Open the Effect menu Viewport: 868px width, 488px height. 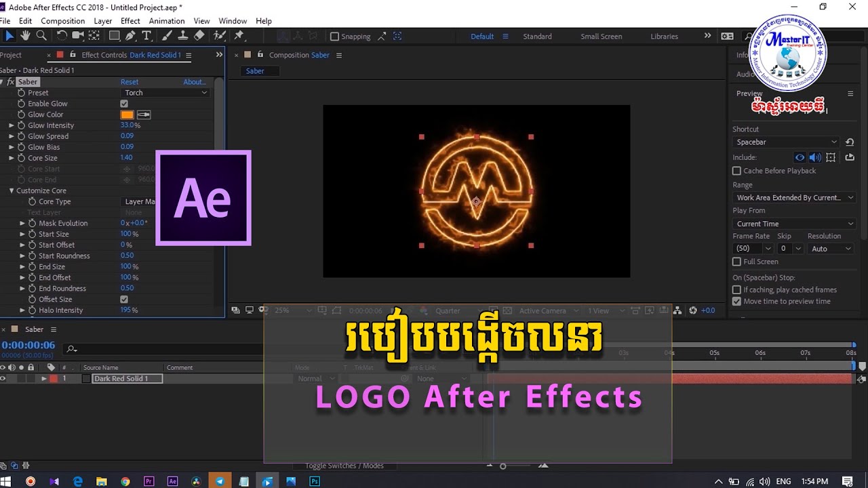[130, 21]
